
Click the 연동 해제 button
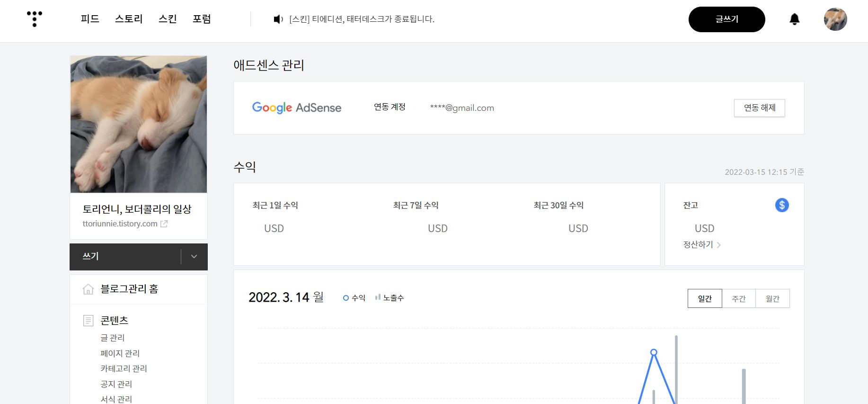760,108
